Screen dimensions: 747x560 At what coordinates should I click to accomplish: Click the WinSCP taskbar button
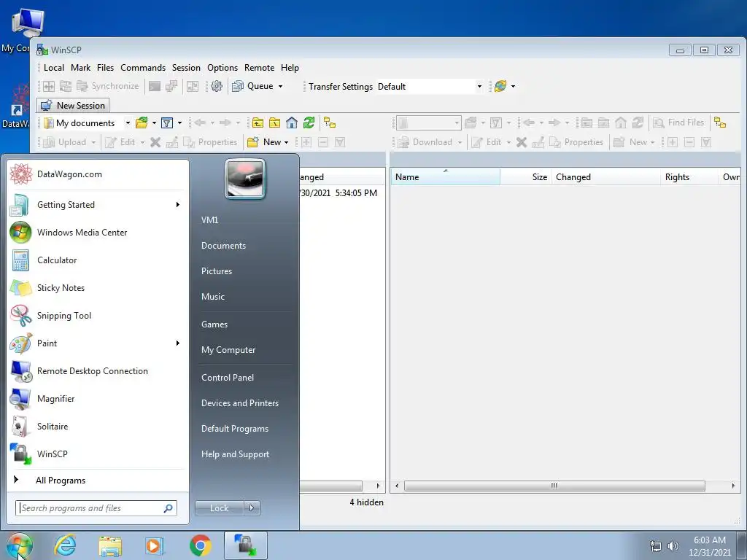click(x=246, y=545)
